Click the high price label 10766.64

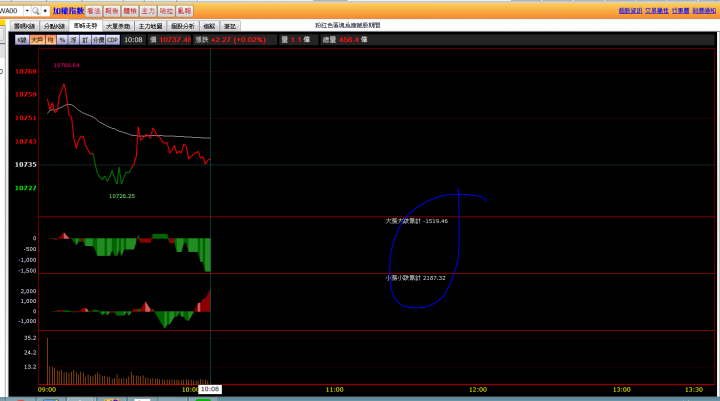(67, 65)
